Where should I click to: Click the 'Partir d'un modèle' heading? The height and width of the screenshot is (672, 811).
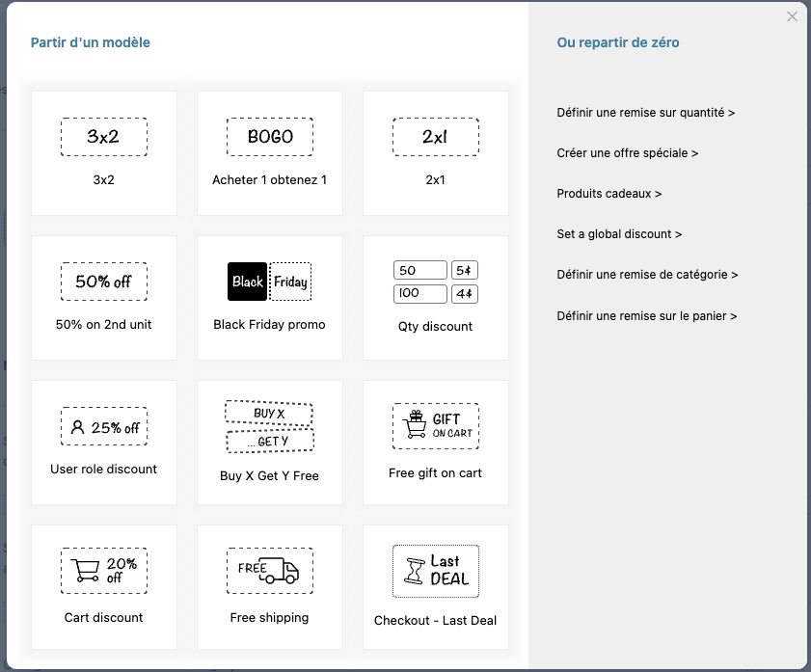[90, 42]
